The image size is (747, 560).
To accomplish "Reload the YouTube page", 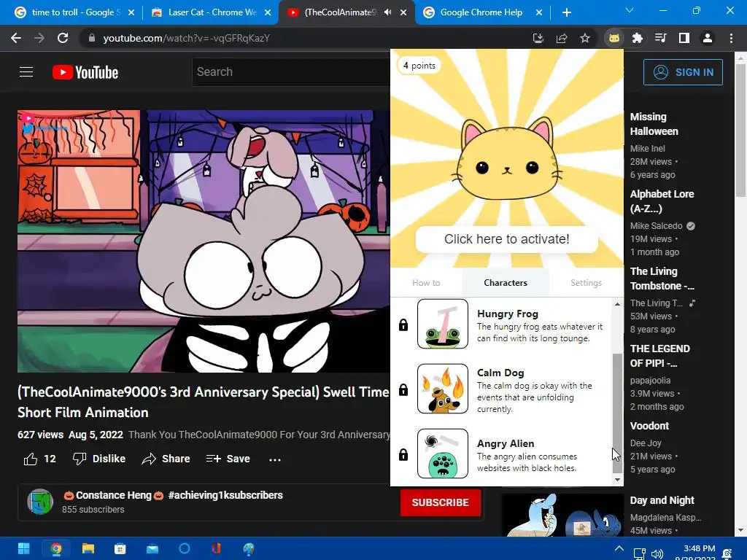I will 63,38.
